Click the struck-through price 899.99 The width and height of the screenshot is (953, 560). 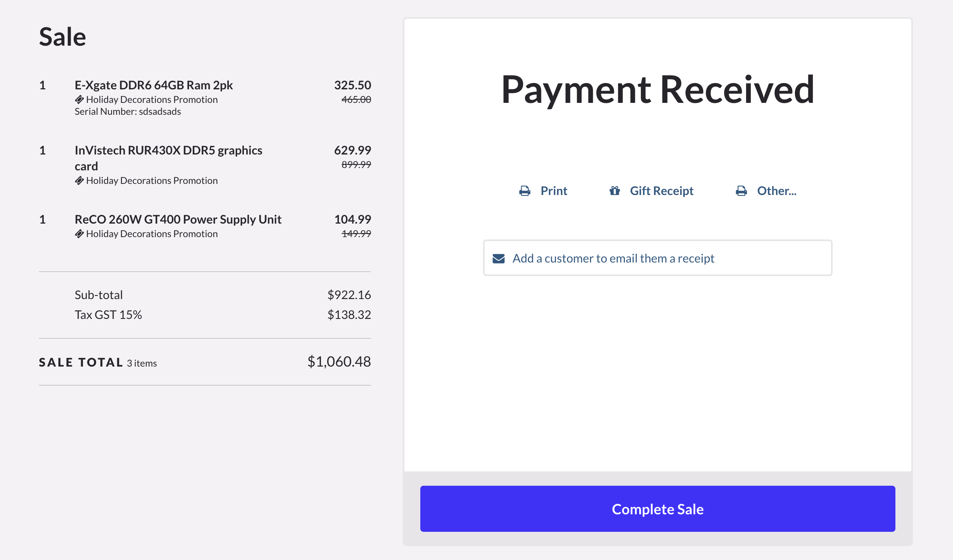[356, 164]
